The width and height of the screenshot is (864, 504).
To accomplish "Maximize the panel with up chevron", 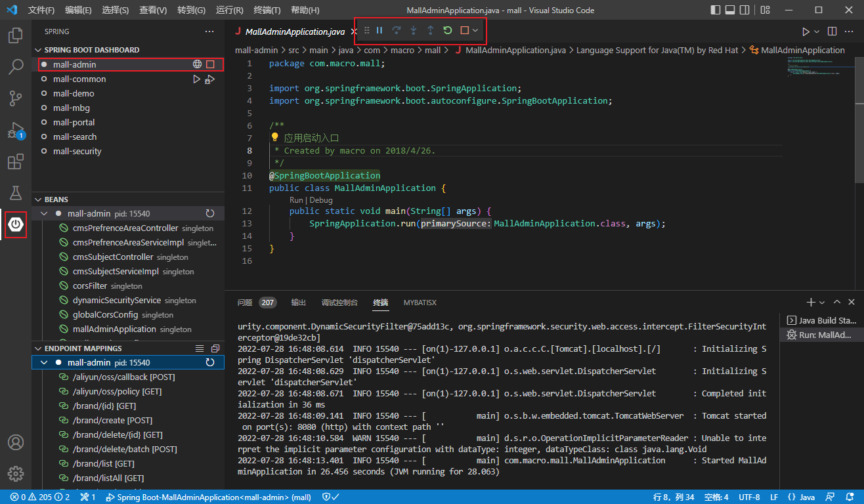I will point(836,302).
